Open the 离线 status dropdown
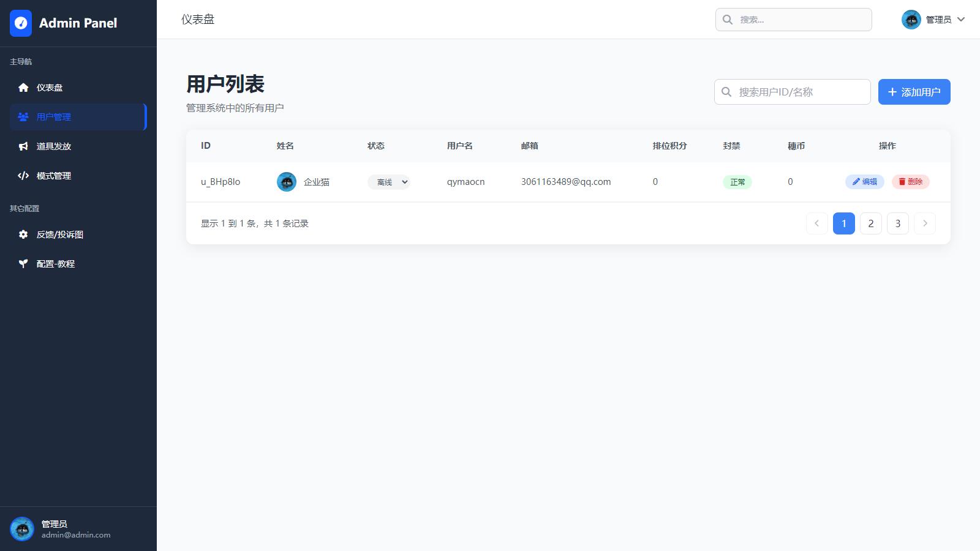The height and width of the screenshot is (551, 980). tap(389, 182)
